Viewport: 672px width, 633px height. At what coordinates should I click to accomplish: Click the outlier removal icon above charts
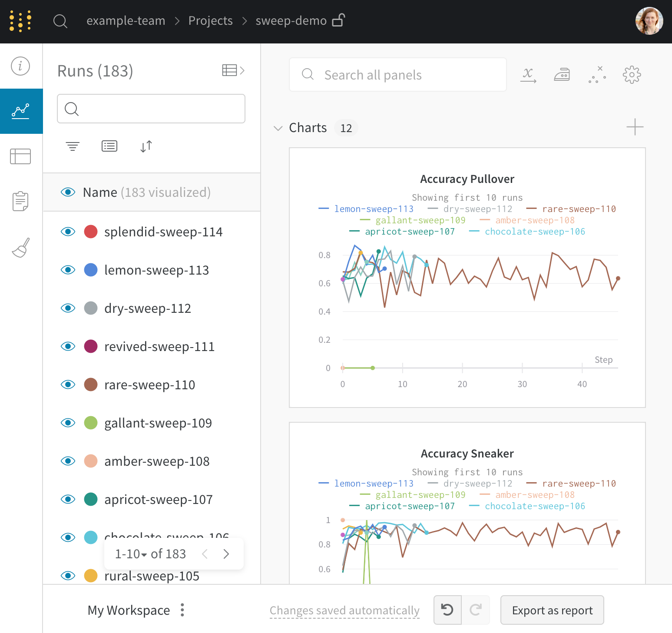597,74
